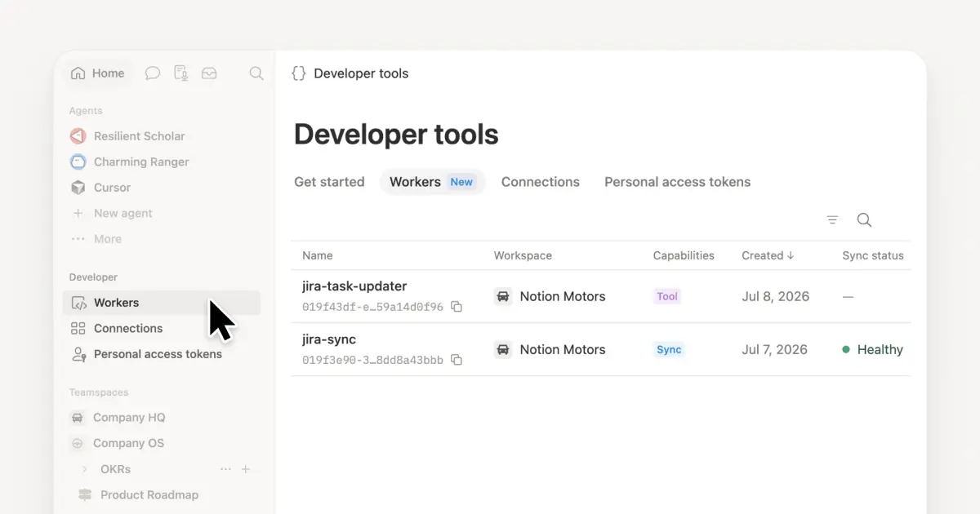Open the OKRs more options ellipsis
The height and width of the screenshot is (514, 980).
tap(226, 469)
